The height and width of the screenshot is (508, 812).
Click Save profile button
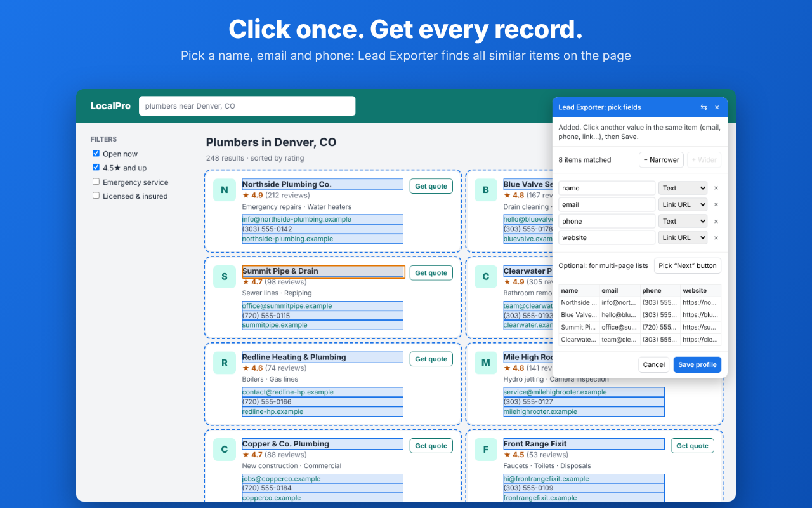tap(697, 364)
